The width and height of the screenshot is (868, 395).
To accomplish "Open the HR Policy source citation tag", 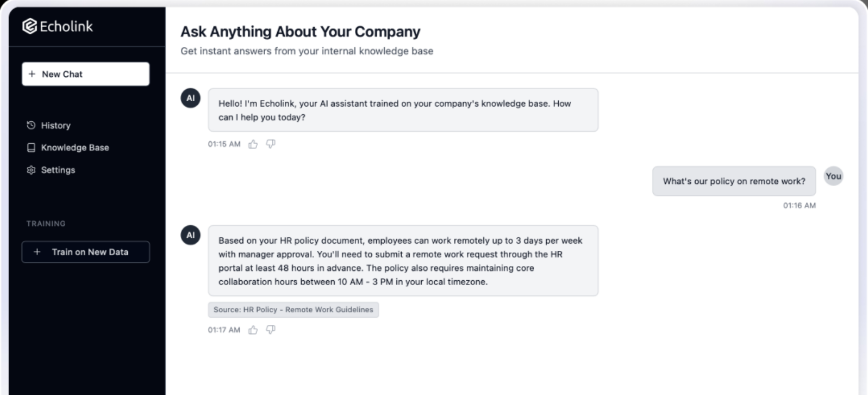I will tap(293, 310).
